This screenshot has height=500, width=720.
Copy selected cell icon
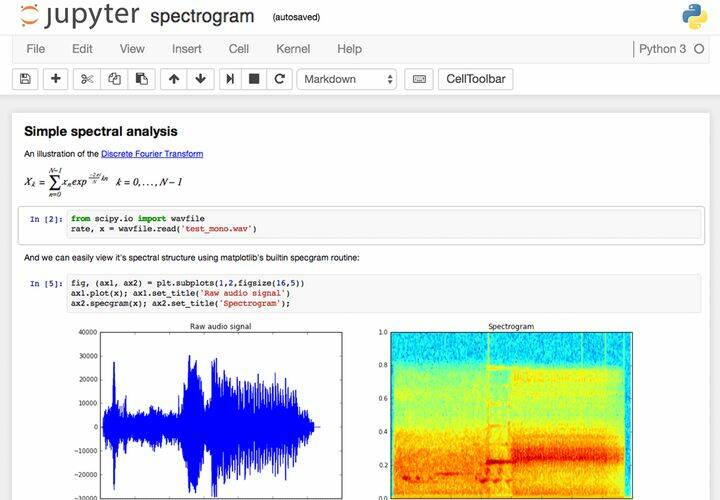pyautogui.click(x=114, y=79)
